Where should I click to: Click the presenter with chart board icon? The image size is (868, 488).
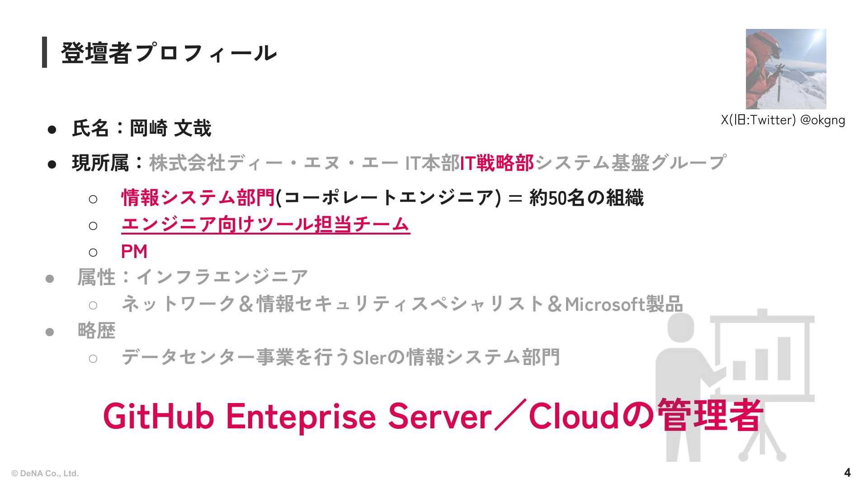[735, 385]
